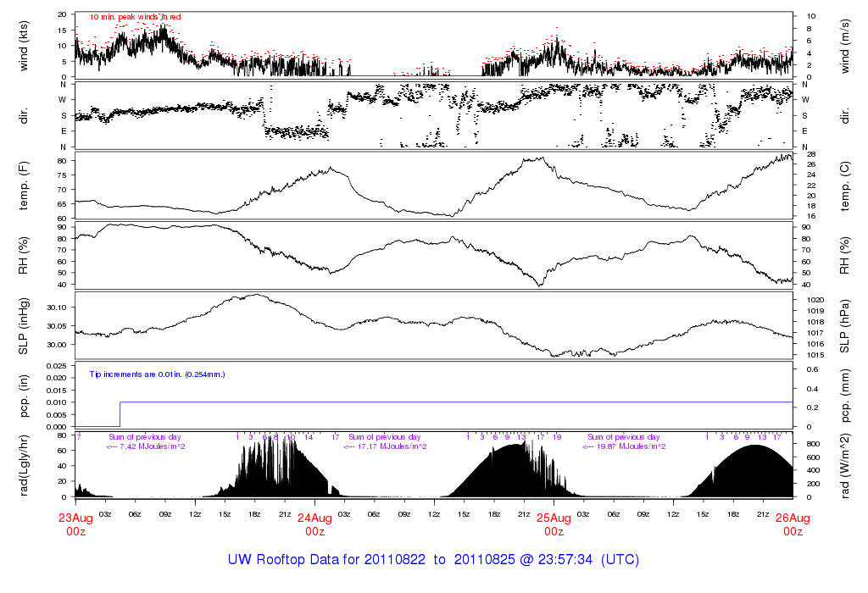Viewport: 868px width, 593px height.
Task: Click the UW Rooftop Data title text
Action: tap(433, 560)
